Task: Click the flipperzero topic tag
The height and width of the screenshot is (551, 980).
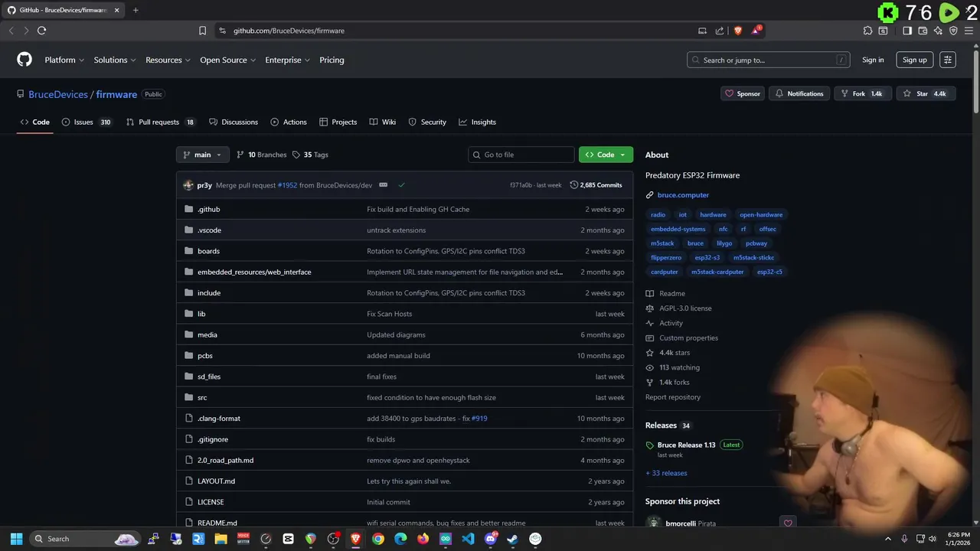Action: pos(666,258)
